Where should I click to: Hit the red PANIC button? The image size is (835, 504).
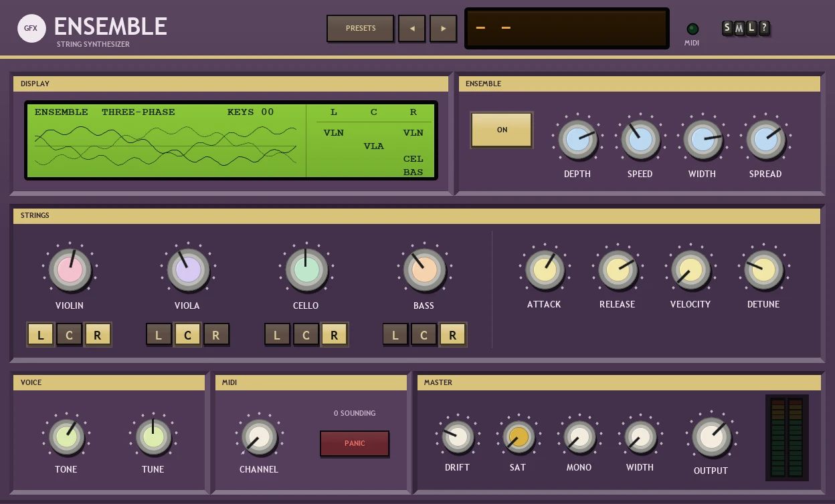pyautogui.click(x=355, y=443)
